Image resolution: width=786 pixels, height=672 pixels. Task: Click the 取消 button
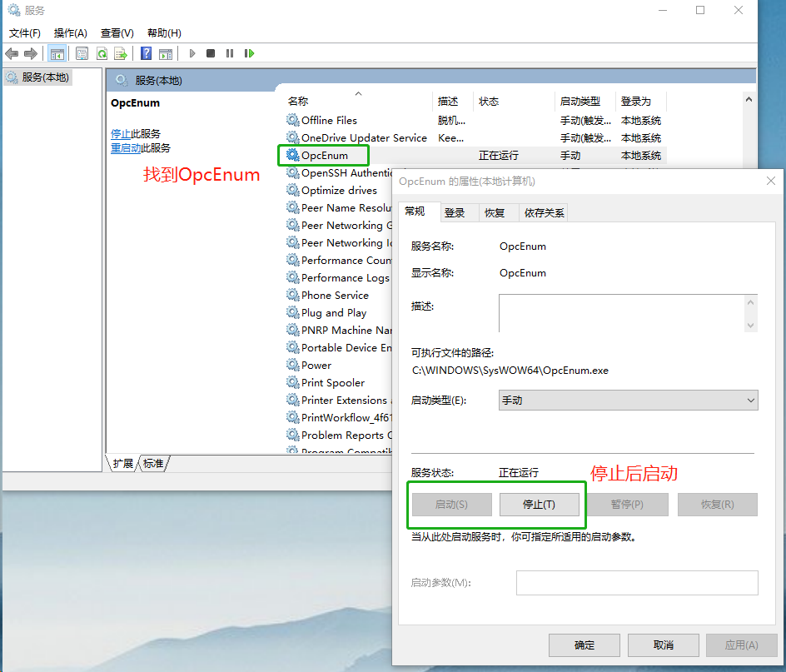click(x=663, y=645)
